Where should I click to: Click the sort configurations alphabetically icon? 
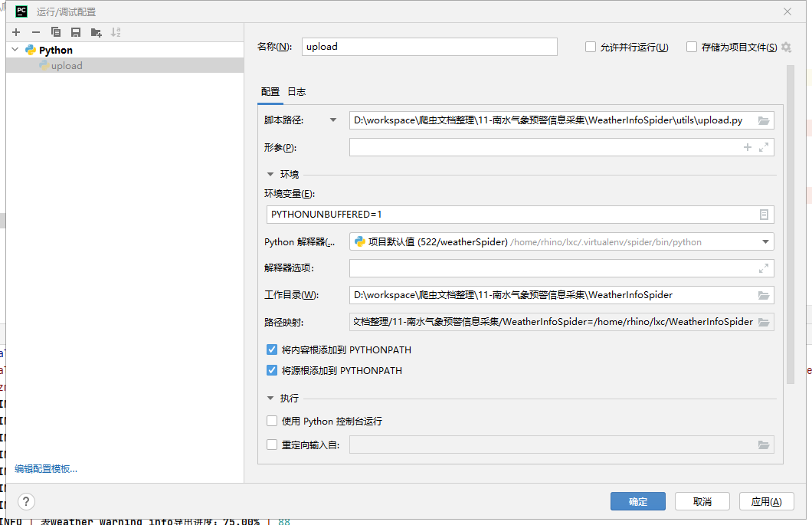(x=116, y=32)
